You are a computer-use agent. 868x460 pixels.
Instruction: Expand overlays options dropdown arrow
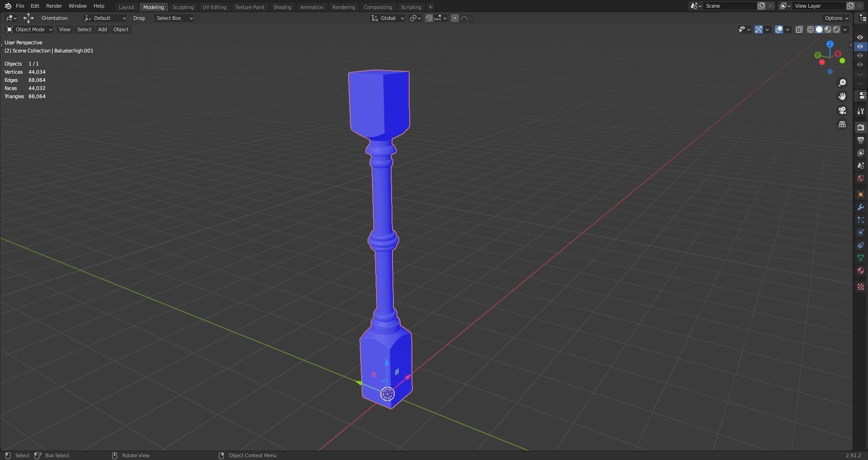[x=788, y=29]
